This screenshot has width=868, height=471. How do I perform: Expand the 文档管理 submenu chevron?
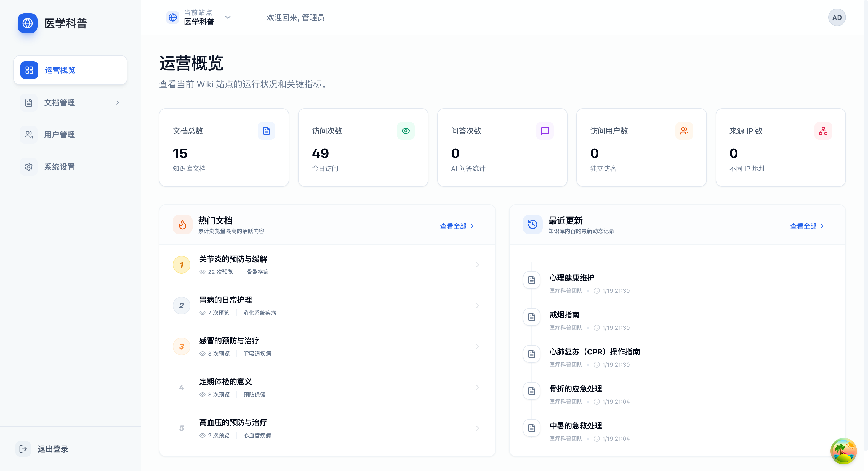pos(117,102)
